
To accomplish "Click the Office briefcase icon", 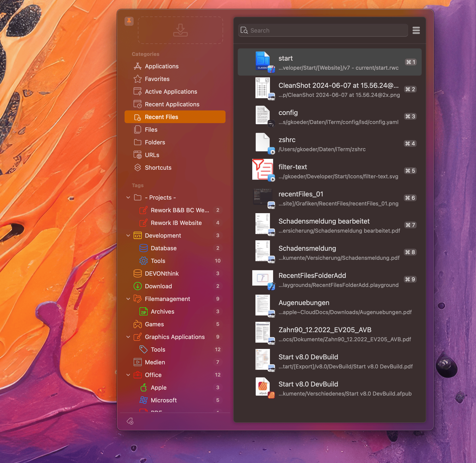I will pos(137,375).
